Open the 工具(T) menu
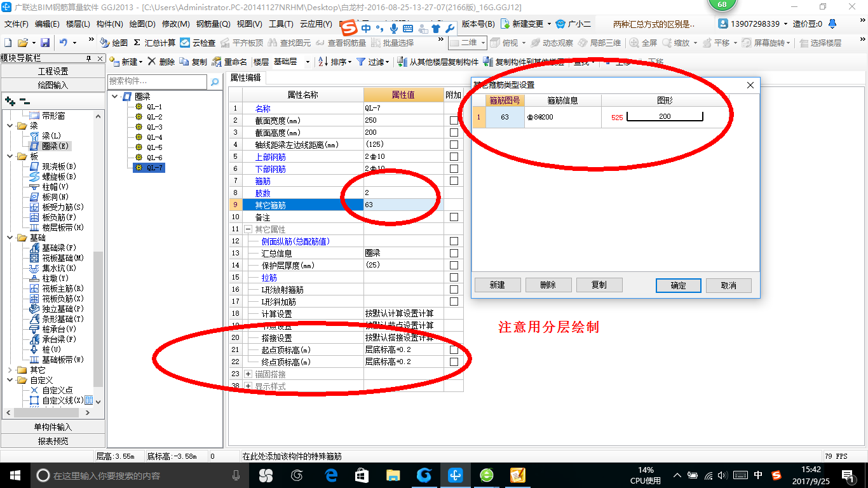Screen dimensions: 868x488 pyautogui.click(x=281, y=24)
